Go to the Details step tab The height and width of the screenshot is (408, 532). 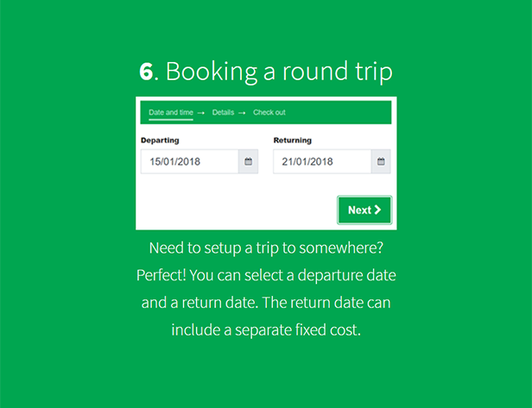coord(223,112)
